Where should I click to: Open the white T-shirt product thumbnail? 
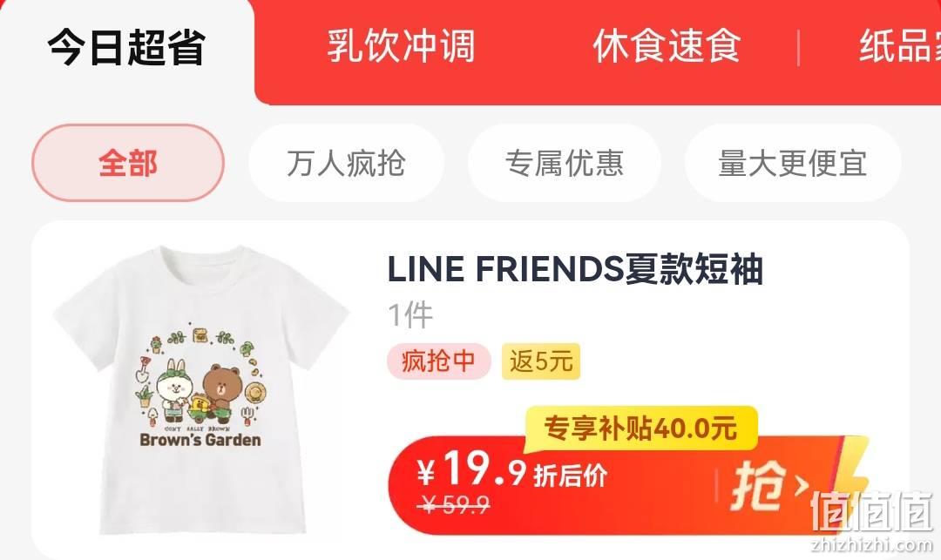pyautogui.click(x=200, y=388)
